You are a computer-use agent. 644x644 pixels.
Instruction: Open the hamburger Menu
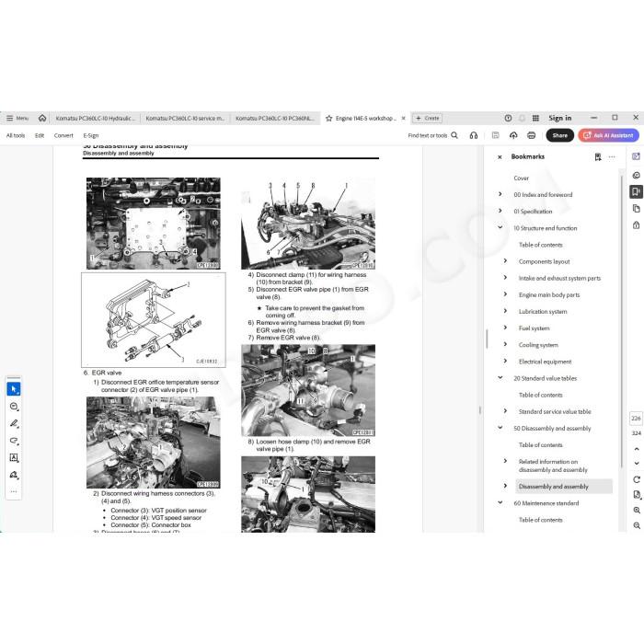click(17, 118)
